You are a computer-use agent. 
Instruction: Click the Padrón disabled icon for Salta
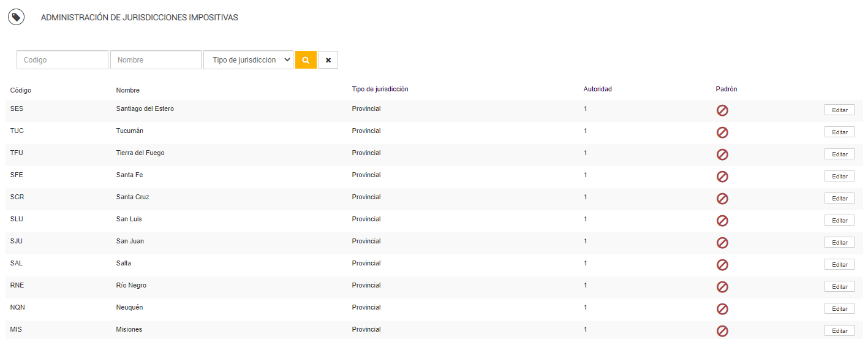pos(722,265)
